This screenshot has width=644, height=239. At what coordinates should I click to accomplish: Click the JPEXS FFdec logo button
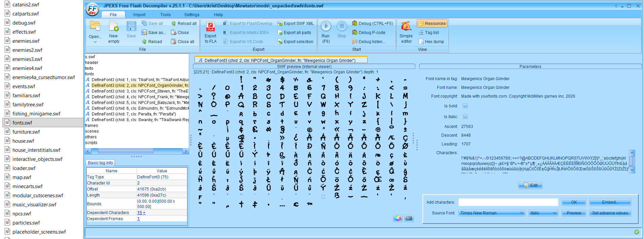coord(92,9)
